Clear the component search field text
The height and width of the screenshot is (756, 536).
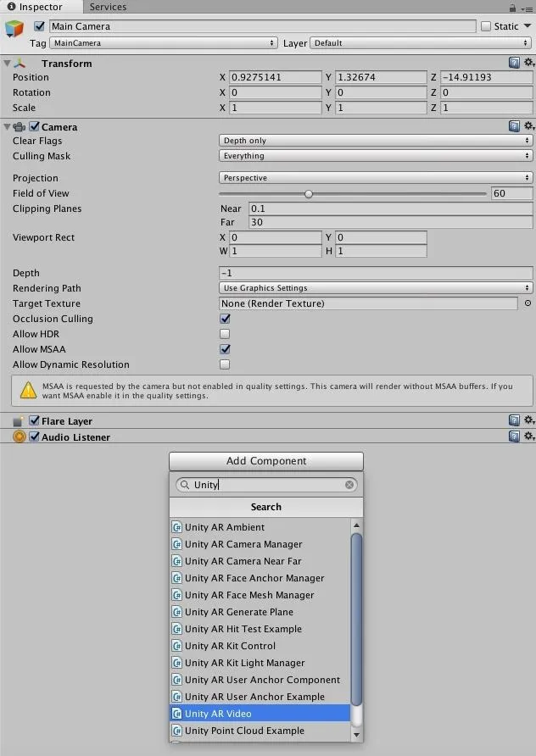coord(349,485)
